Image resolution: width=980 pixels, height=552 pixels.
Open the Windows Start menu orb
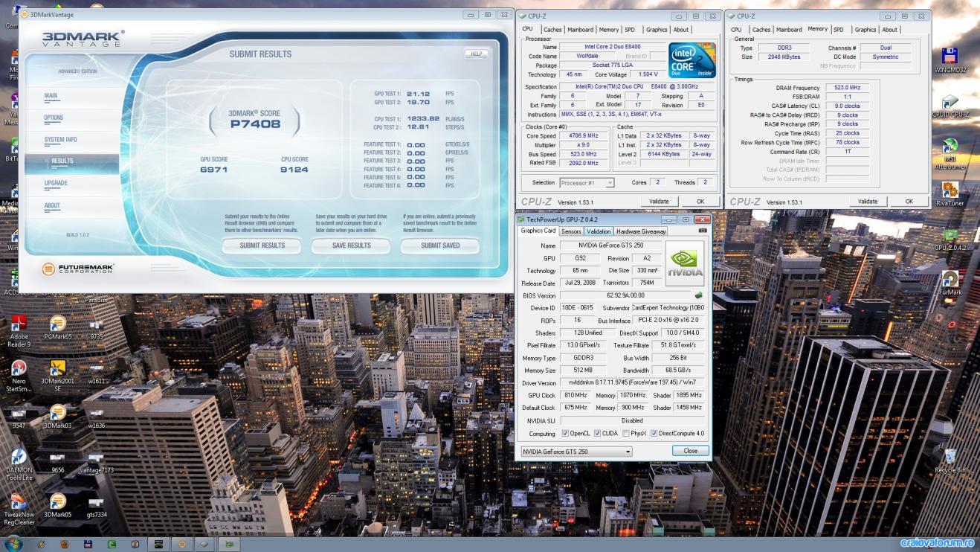click(13, 544)
